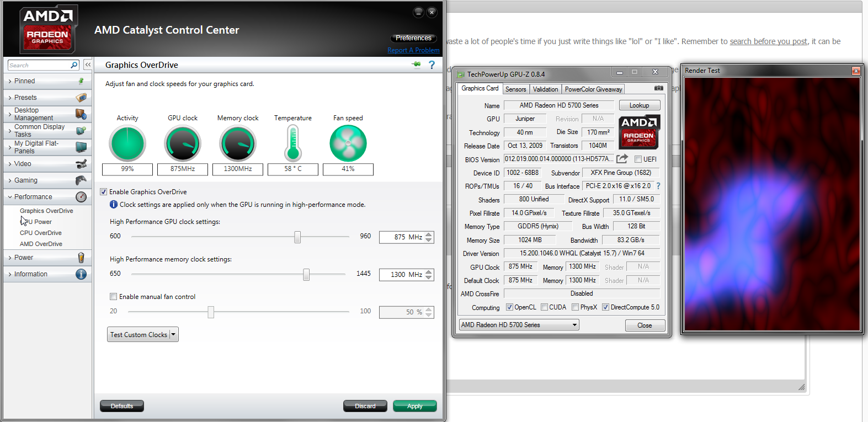Open CPU OverDrive in the Performance tree
Viewport: 868px width, 422px height.
coord(41,233)
